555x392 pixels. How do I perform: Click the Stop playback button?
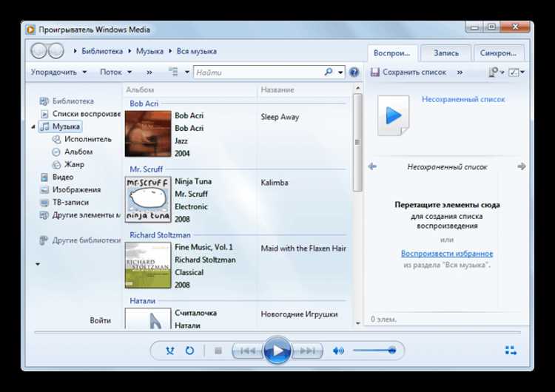tap(218, 351)
